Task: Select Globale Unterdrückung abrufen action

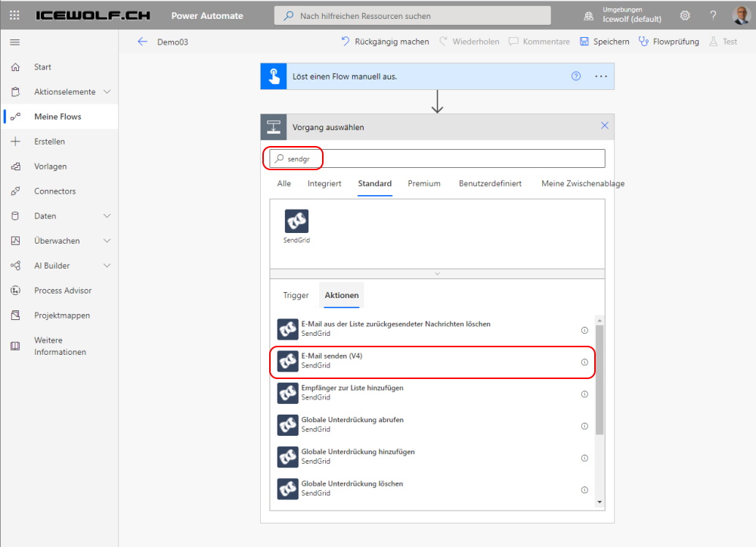Action: [x=432, y=426]
